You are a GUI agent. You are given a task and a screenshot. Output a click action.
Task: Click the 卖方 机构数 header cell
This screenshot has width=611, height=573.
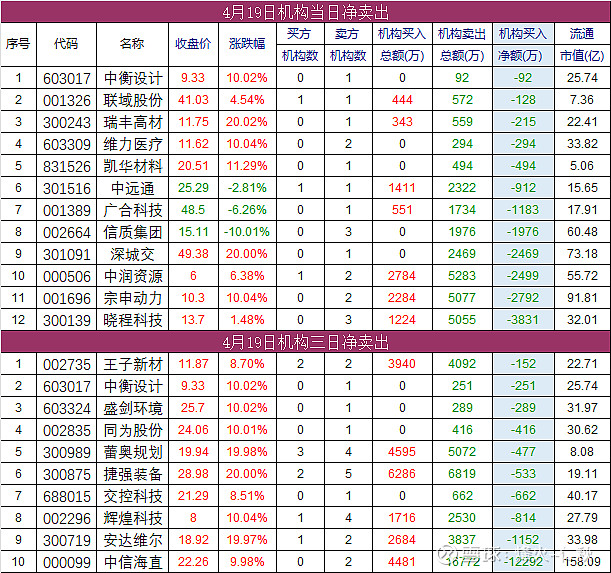point(348,44)
